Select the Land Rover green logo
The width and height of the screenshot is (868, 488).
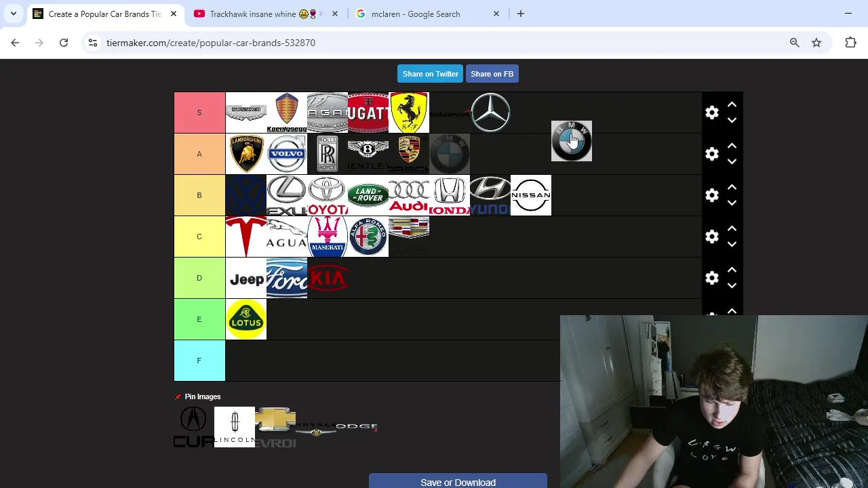(x=368, y=195)
